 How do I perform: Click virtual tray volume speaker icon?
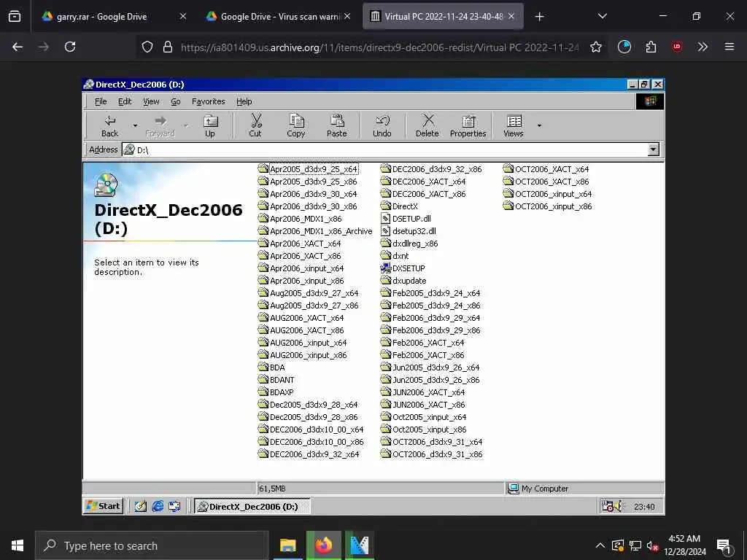[618, 506]
